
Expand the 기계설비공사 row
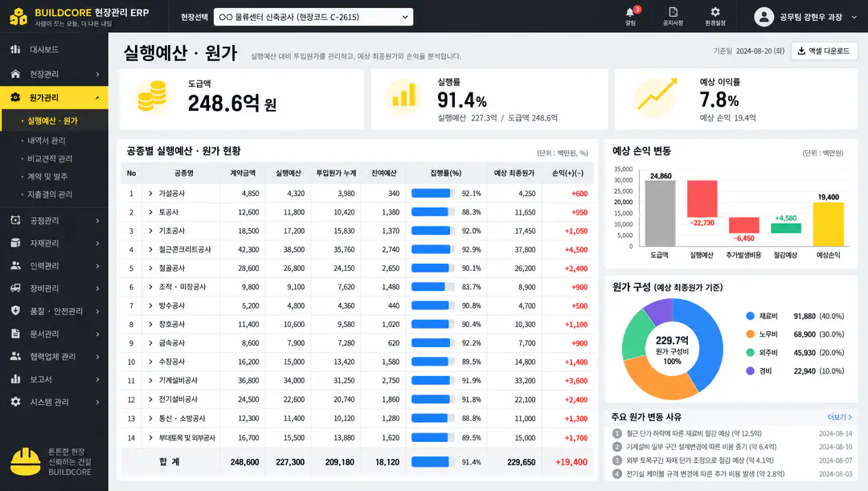point(150,380)
